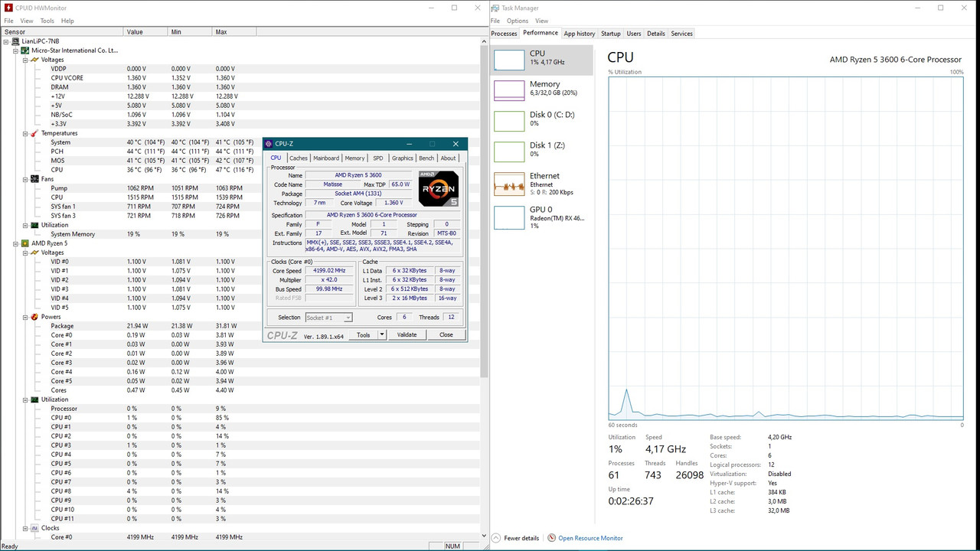Collapse the Micro-Star International node
Viewport: 980px width, 551px height.
point(16,51)
